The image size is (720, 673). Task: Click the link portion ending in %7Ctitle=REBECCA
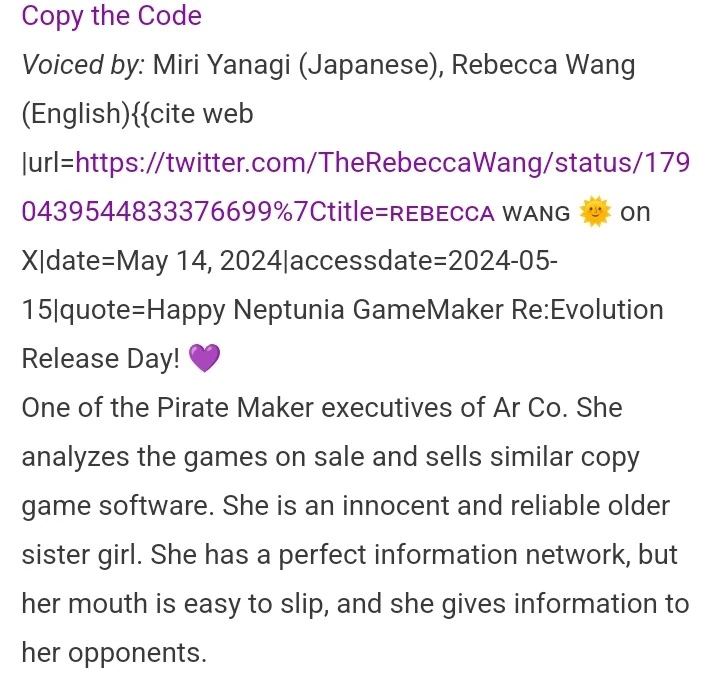pyautogui.click(x=258, y=212)
